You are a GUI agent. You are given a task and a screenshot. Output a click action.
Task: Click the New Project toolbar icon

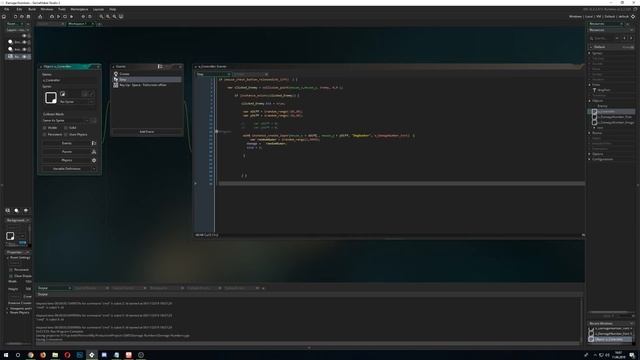pyautogui.click(x=16, y=17)
